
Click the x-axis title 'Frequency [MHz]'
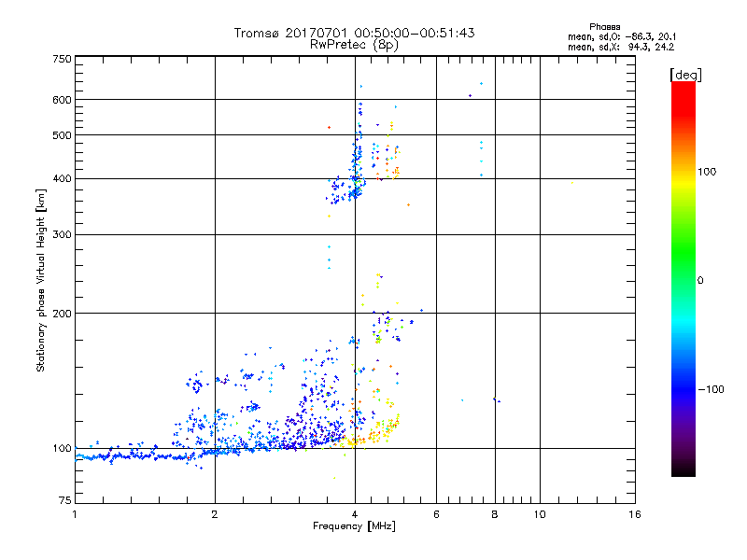click(354, 526)
